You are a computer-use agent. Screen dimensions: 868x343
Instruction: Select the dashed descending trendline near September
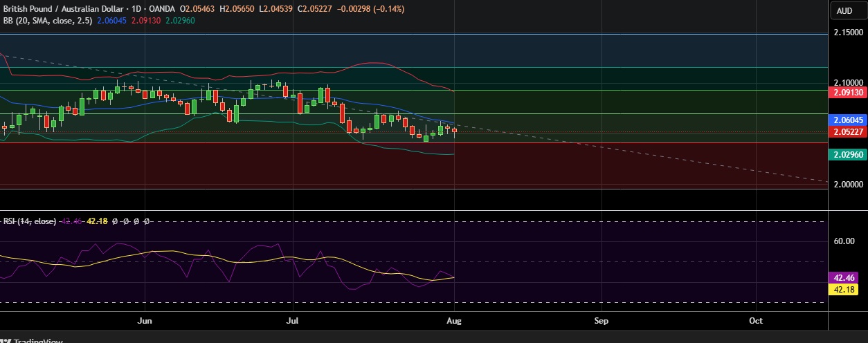(x=602, y=147)
